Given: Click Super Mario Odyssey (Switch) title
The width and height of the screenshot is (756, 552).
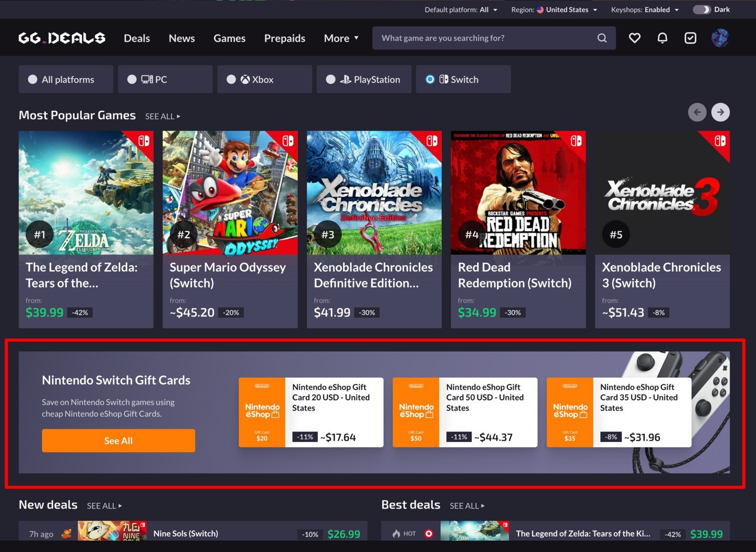Looking at the screenshot, I should click(228, 275).
